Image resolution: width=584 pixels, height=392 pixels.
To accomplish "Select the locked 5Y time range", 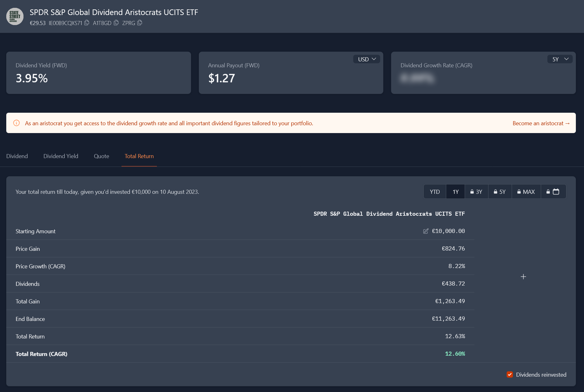I will tap(500, 192).
